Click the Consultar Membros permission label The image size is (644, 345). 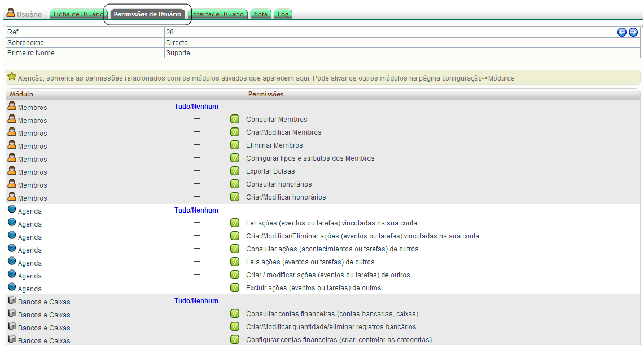[x=277, y=120]
